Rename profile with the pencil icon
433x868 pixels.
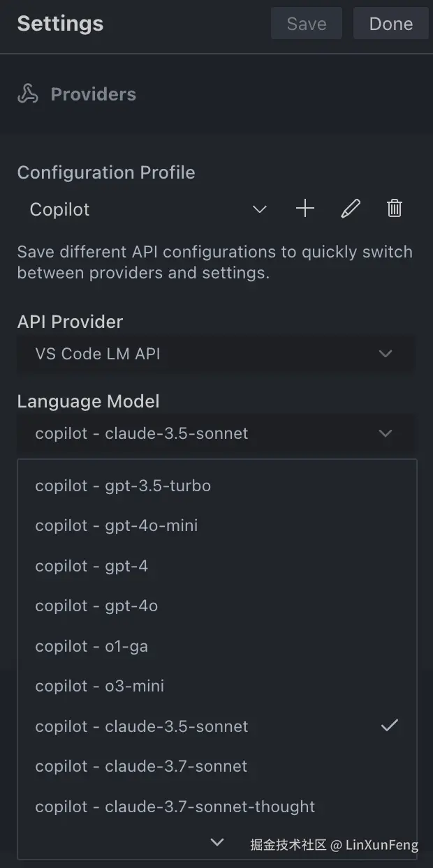[x=351, y=209]
